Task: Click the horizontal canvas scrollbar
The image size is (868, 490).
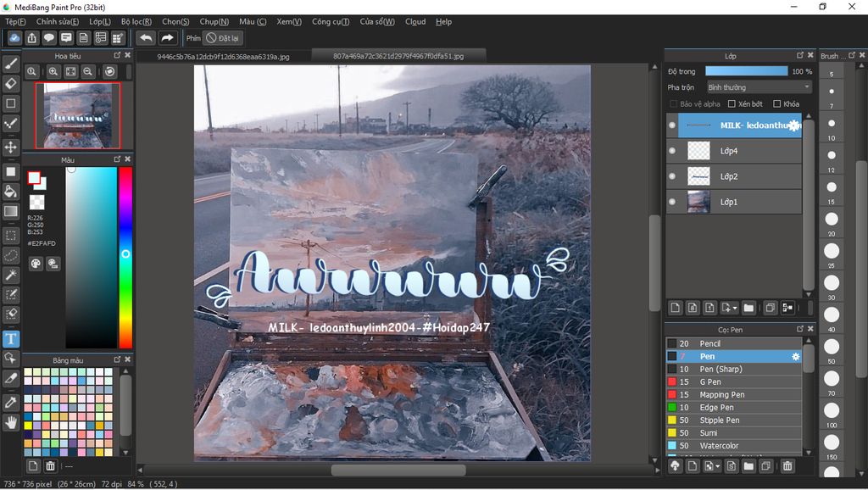Action: tap(398, 470)
